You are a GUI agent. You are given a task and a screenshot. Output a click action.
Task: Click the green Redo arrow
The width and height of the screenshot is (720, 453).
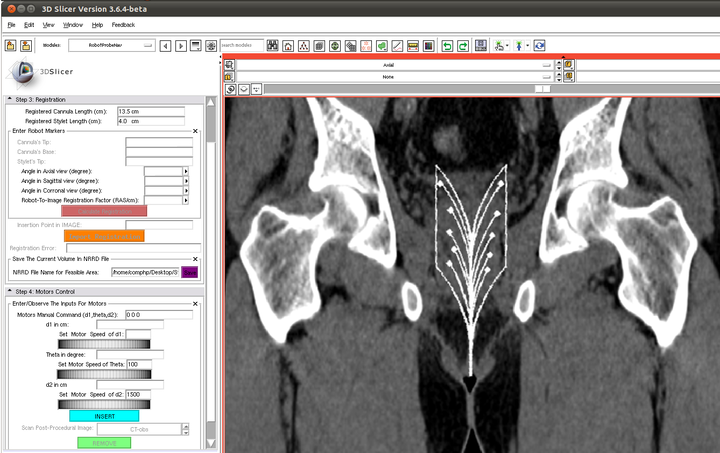(463, 46)
